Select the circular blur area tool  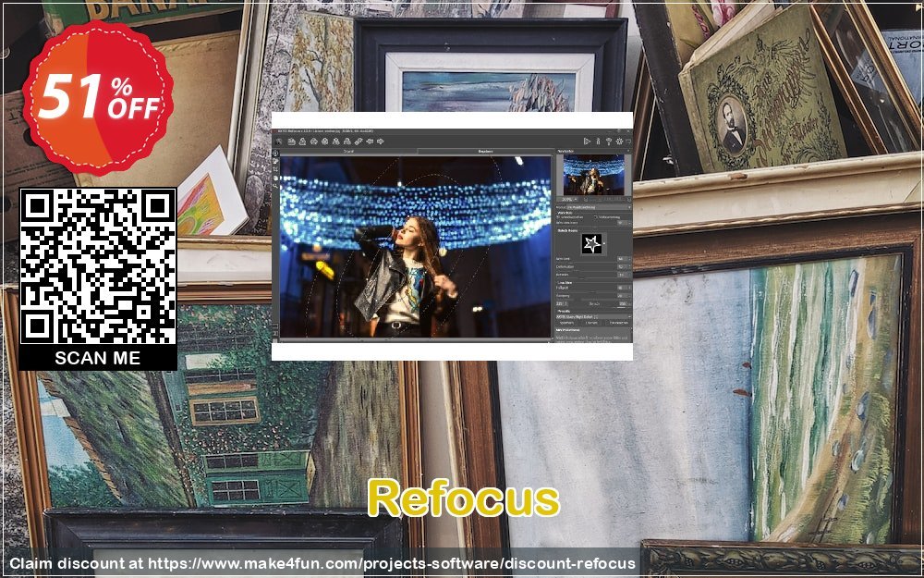(275, 153)
